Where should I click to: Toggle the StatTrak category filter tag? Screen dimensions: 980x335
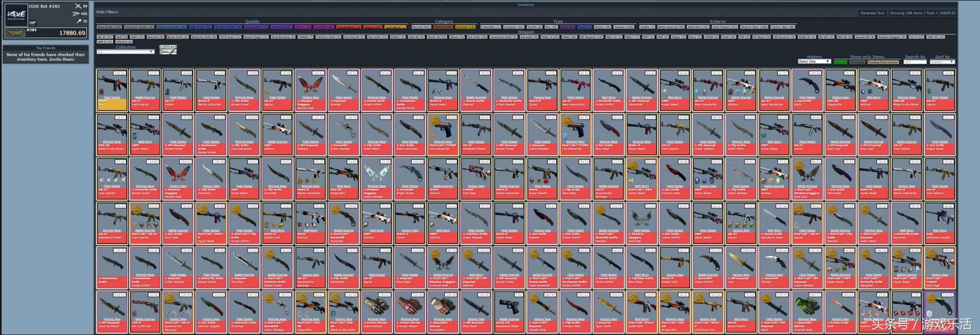click(443, 27)
